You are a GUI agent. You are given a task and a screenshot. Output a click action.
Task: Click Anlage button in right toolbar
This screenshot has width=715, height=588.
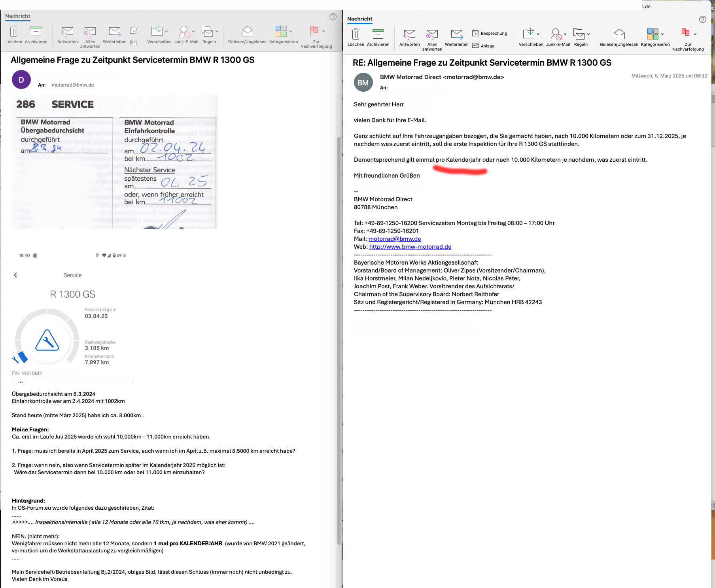pyautogui.click(x=484, y=46)
